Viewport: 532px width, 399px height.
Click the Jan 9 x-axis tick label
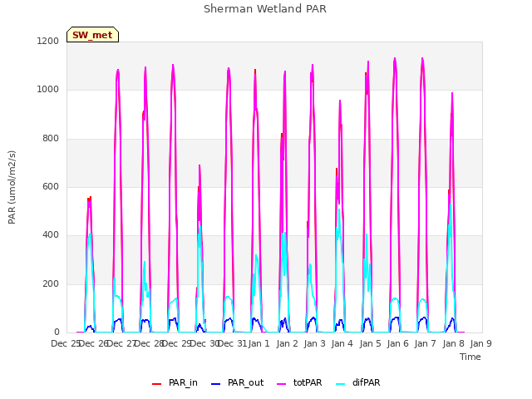pyautogui.click(x=481, y=343)
